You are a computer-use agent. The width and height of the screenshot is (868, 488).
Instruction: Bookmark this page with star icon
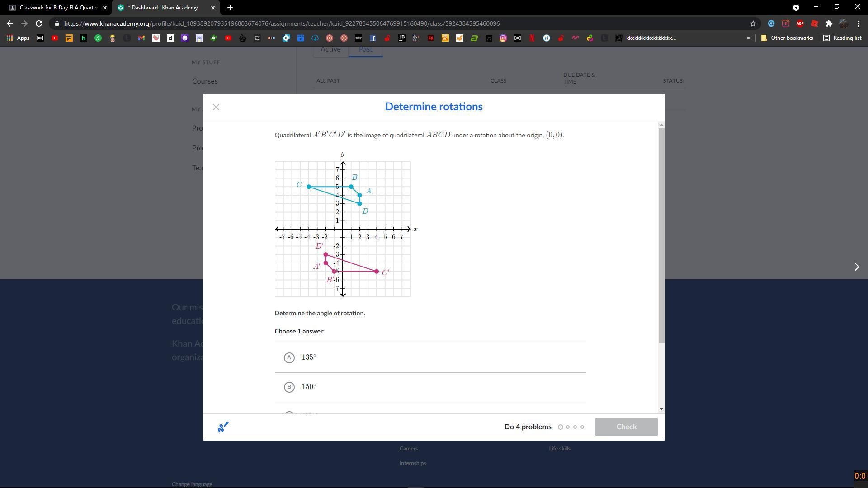coord(753,23)
